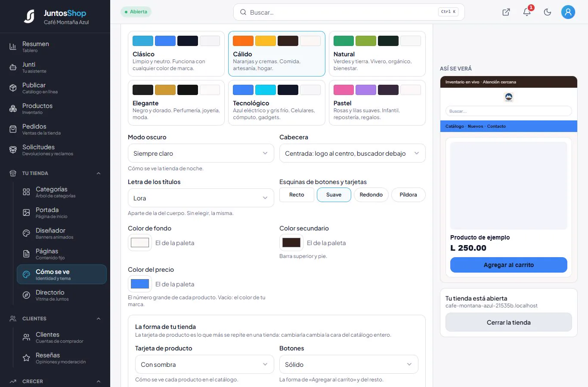Open the Cabecera dropdown
The height and width of the screenshot is (387, 588).
pyautogui.click(x=353, y=153)
